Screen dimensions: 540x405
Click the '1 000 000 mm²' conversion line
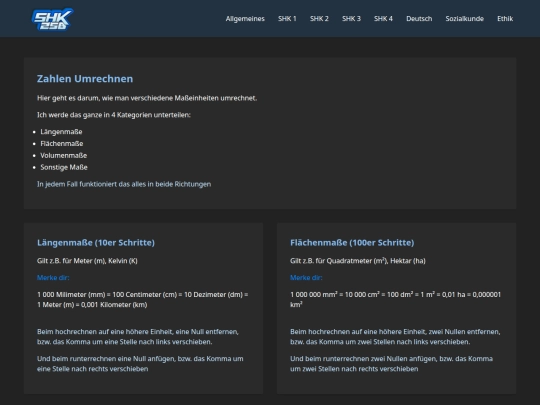395,300
